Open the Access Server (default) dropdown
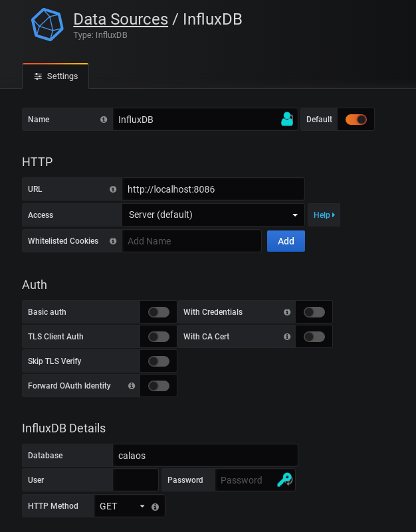 click(x=213, y=215)
